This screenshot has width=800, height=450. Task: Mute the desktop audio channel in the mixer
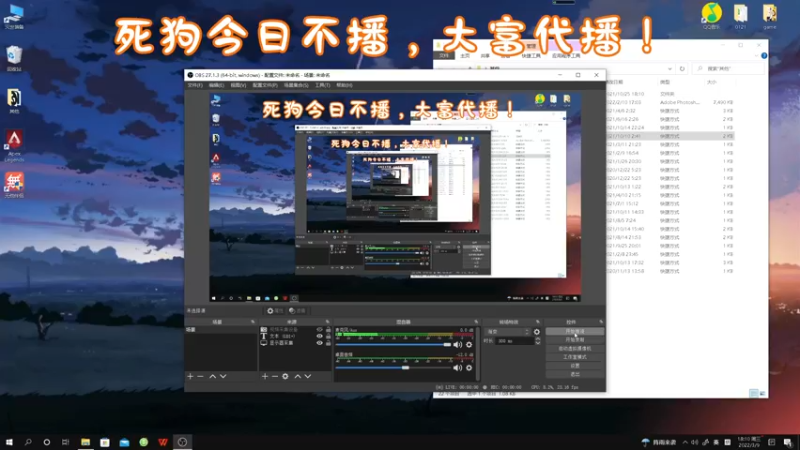[x=458, y=368]
